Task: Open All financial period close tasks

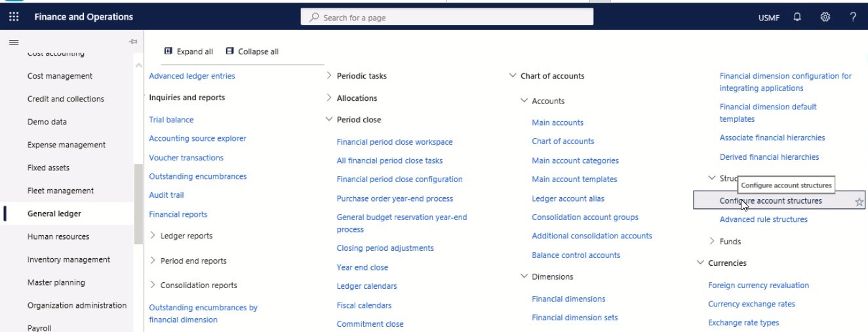Action: click(x=389, y=160)
